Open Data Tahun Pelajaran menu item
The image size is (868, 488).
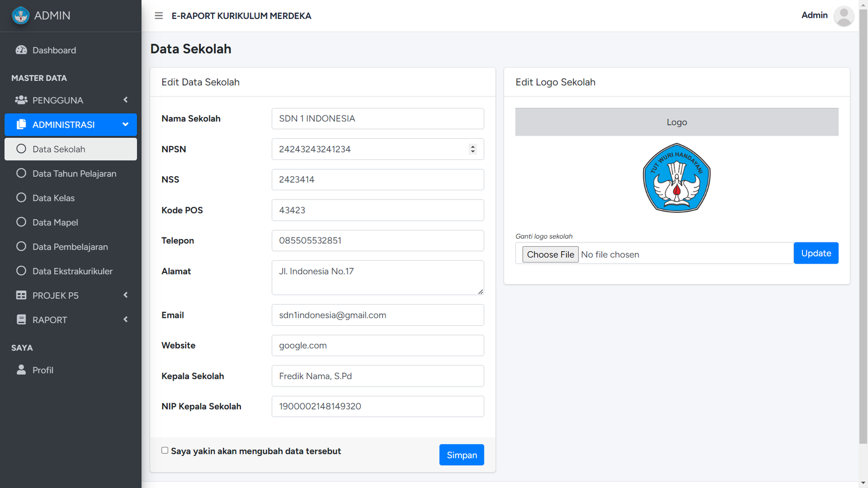click(x=74, y=174)
